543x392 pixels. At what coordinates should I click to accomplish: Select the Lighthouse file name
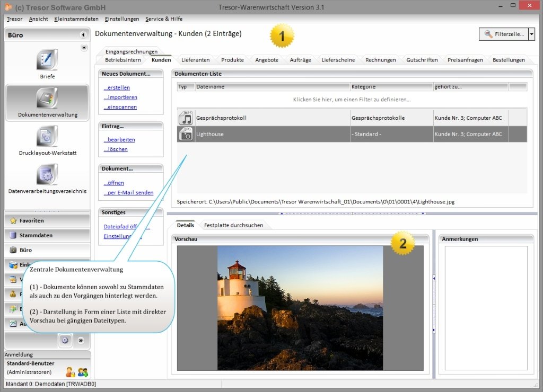[209, 134]
